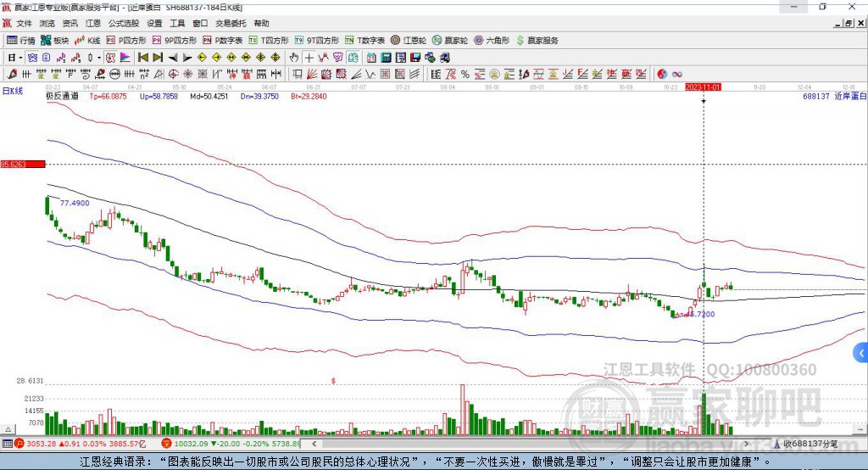
Task: Click the red 85.6263 price tag
Action: pyautogui.click(x=23, y=164)
